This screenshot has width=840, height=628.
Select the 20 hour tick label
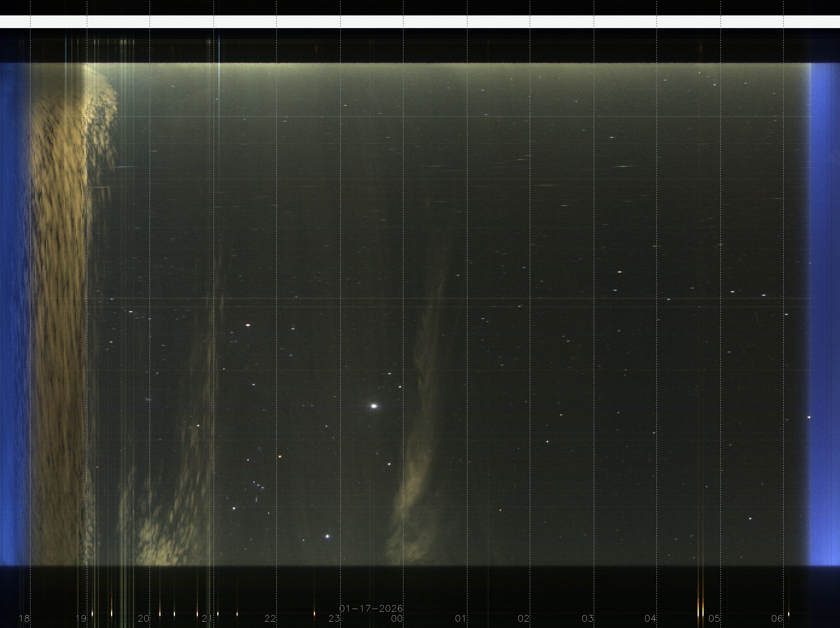click(x=144, y=619)
